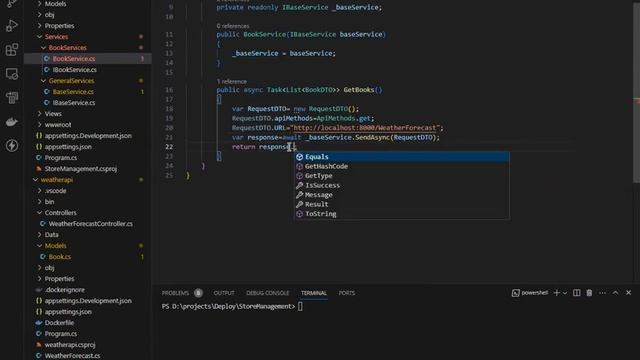Open the Run and Debug view
Screen dimensions: 640x360
coord(12,26)
